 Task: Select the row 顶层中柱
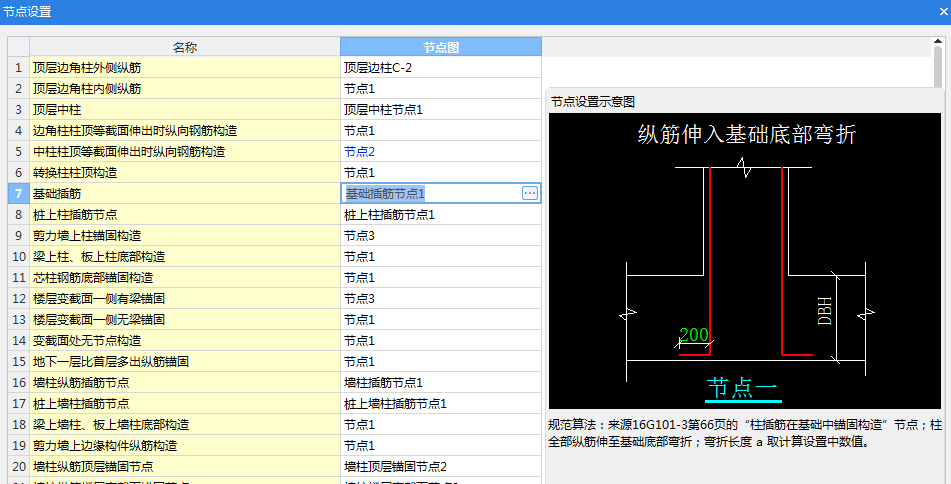(185, 110)
